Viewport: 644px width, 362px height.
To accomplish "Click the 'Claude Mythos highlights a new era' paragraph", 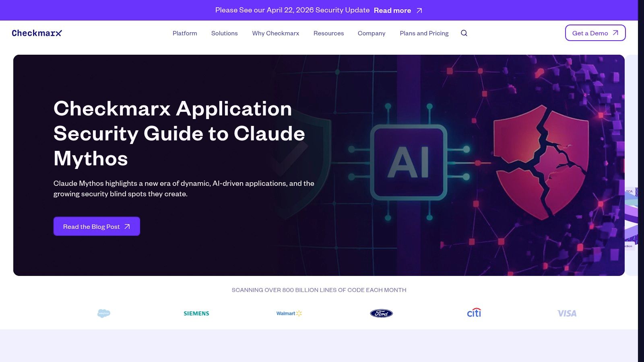I will pos(184,188).
